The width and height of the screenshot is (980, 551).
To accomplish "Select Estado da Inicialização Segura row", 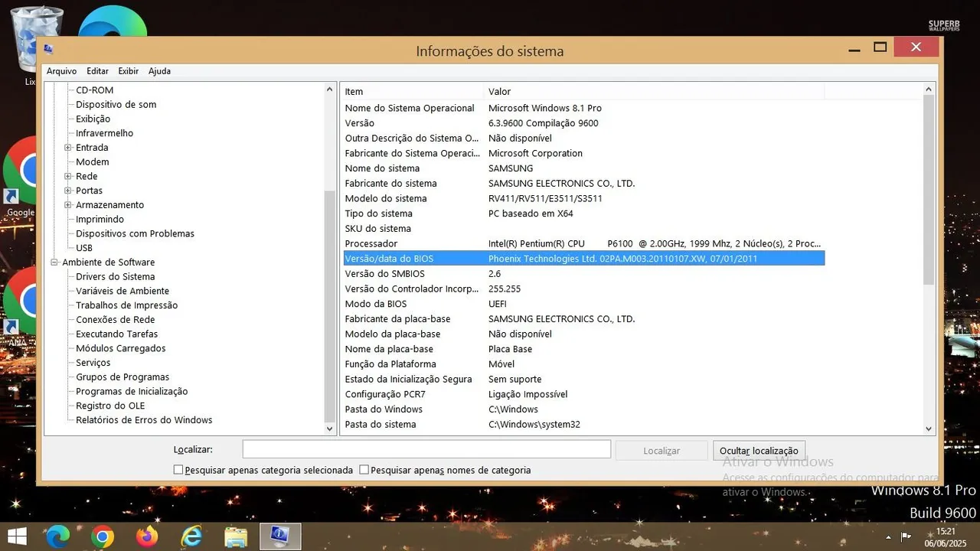I will coord(583,380).
